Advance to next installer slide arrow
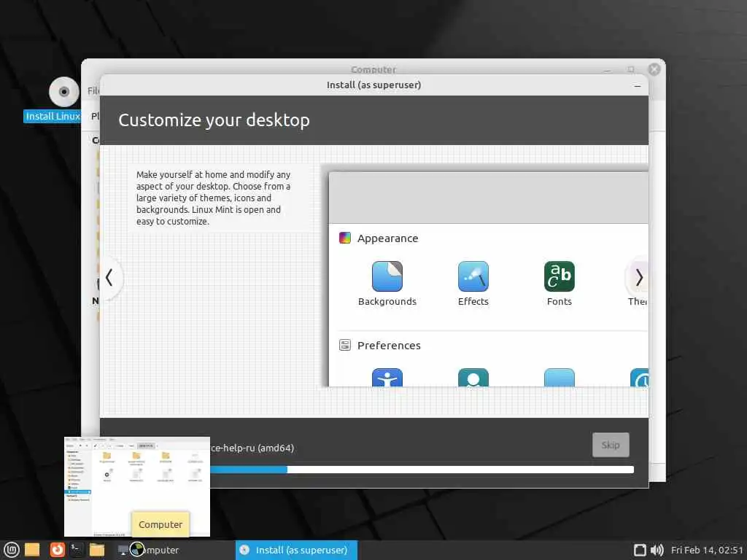Viewport: 747px width, 560px height. point(638,278)
